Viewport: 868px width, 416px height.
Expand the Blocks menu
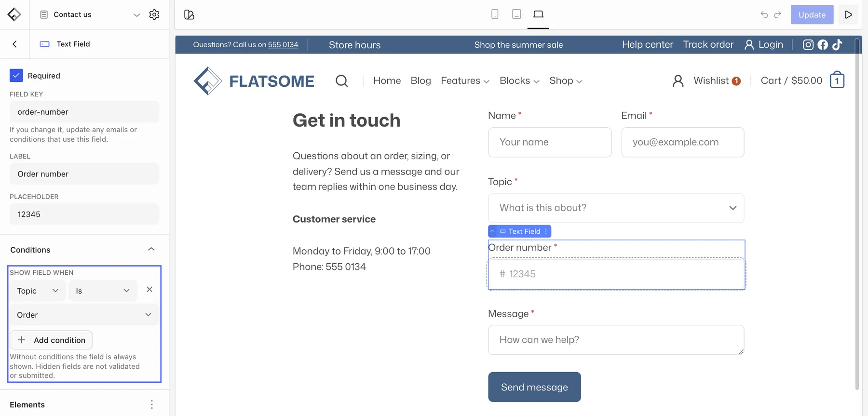(519, 81)
